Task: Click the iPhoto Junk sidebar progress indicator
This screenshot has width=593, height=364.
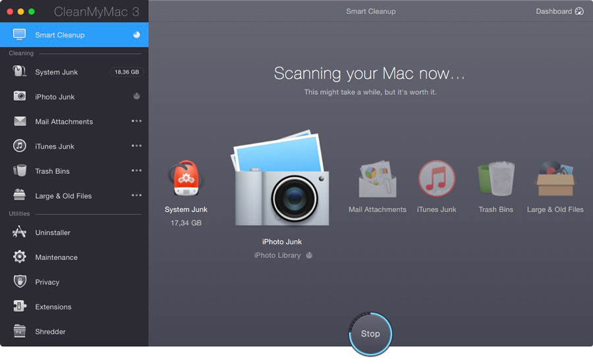Action: point(136,96)
